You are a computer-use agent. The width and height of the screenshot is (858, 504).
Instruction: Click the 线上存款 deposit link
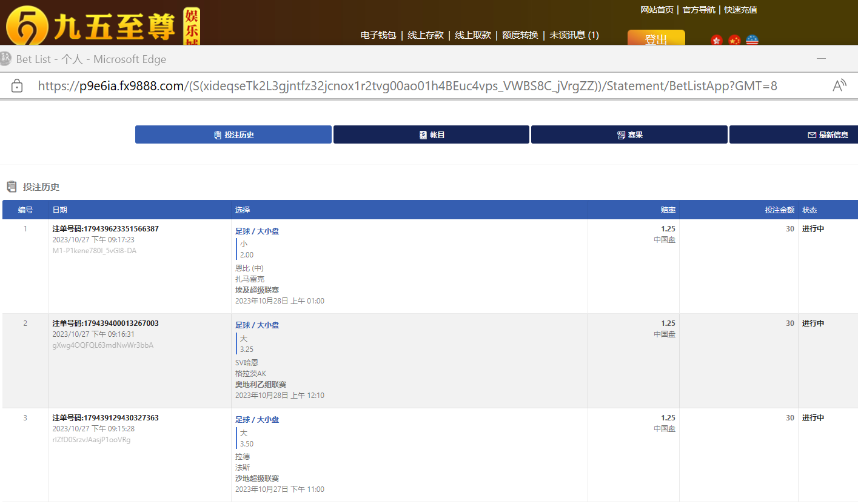coord(425,35)
